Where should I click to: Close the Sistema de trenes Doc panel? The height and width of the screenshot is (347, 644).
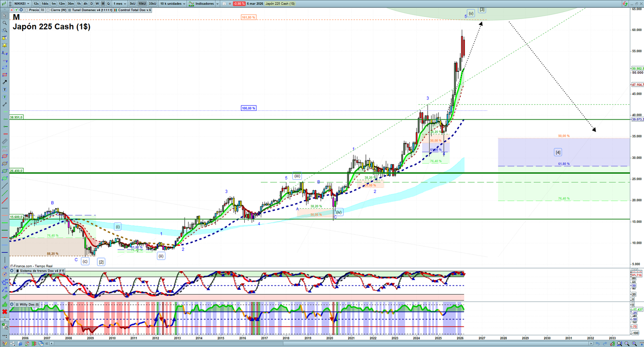12,271
